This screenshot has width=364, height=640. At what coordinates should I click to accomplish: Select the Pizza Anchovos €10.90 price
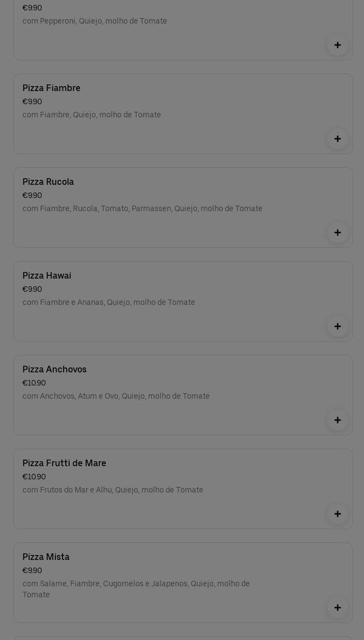(x=35, y=383)
